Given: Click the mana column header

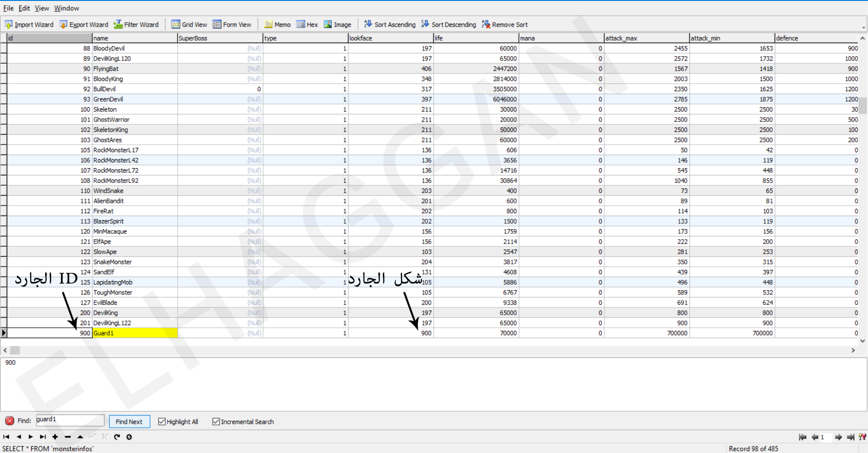Looking at the screenshot, I should tap(561, 38).
